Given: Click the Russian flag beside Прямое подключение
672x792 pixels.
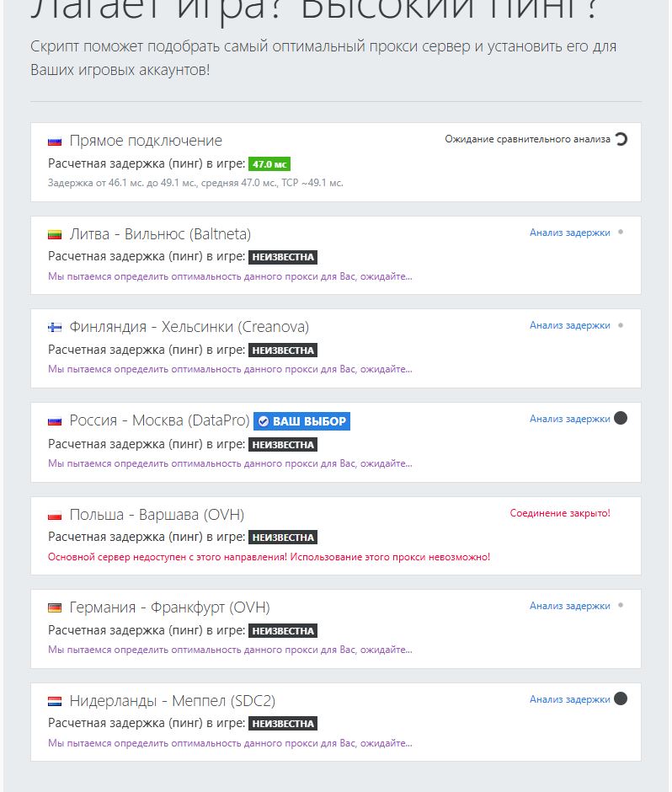Looking at the screenshot, I should pos(56,142).
